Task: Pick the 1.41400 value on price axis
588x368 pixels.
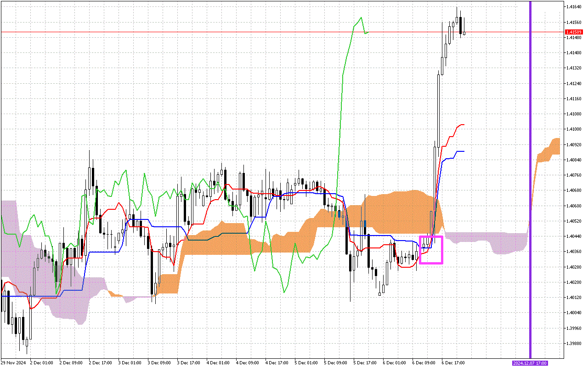Action: tap(574, 53)
